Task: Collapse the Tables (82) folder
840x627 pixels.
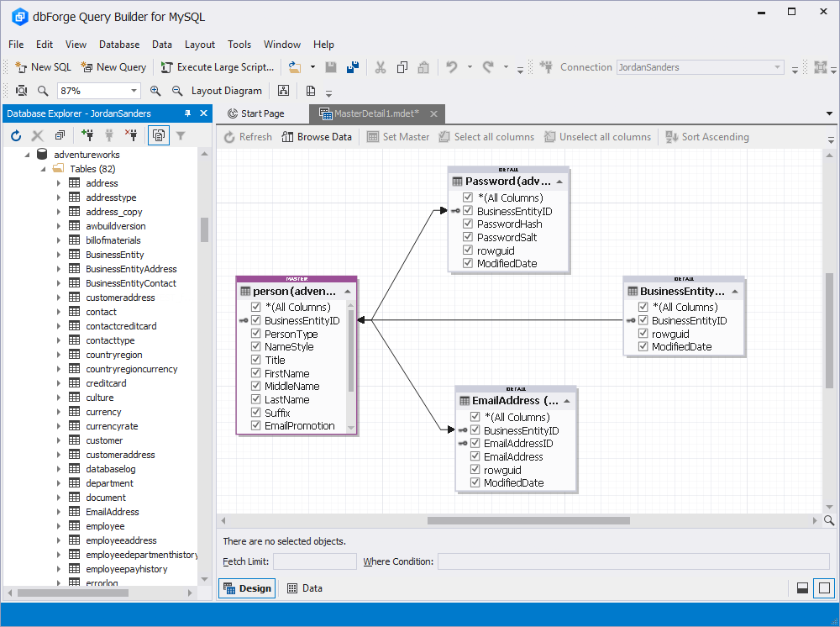Action: click(x=43, y=169)
